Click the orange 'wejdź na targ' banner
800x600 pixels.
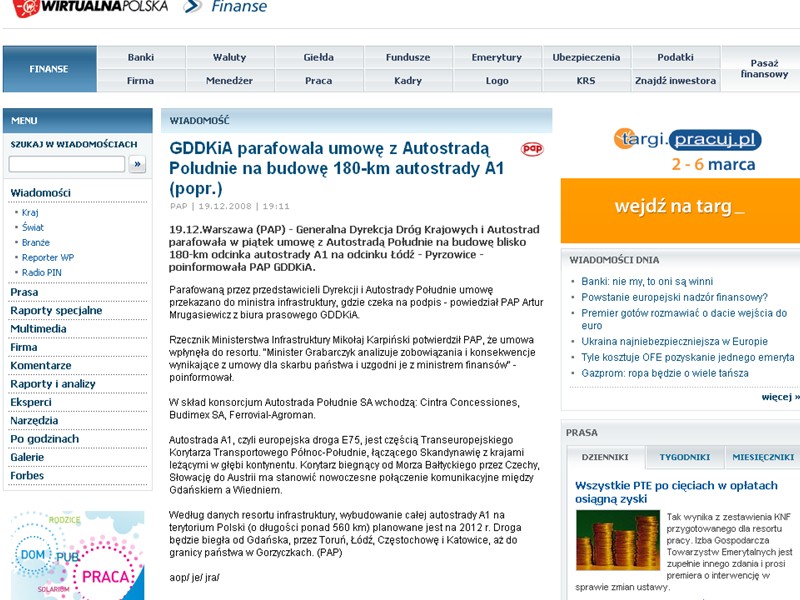[x=680, y=210]
